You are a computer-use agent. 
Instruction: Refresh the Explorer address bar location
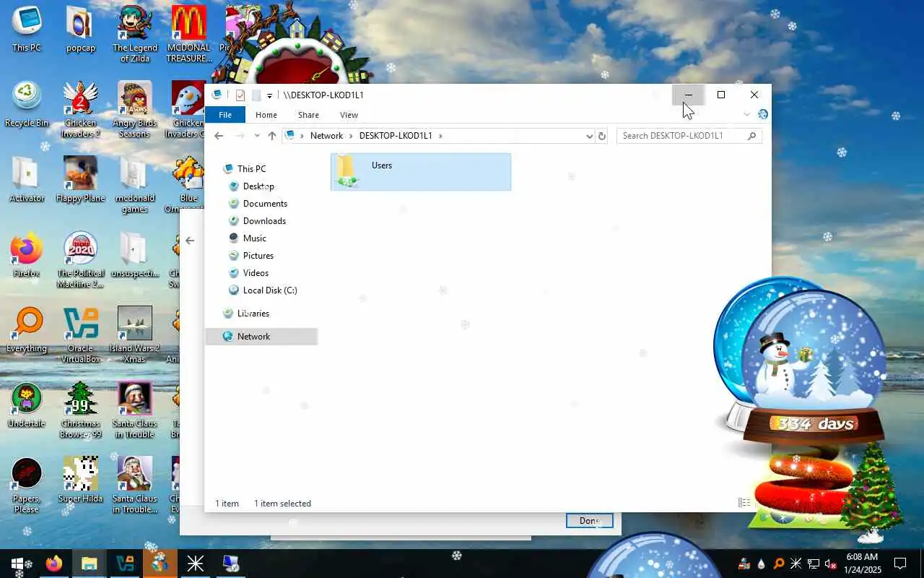coord(602,136)
